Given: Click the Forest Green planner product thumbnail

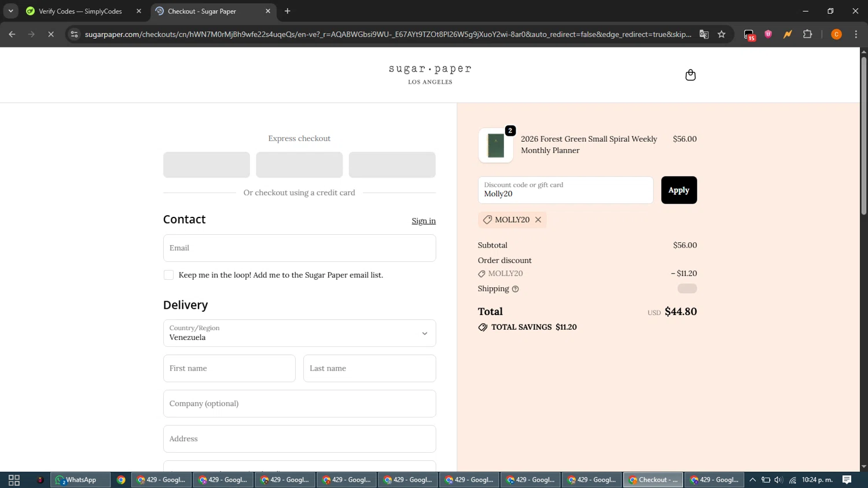Looking at the screenshot, I should pos(496,145).
